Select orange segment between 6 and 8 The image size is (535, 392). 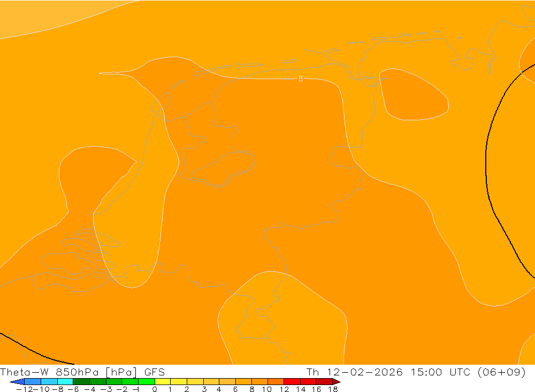(243, 382)
